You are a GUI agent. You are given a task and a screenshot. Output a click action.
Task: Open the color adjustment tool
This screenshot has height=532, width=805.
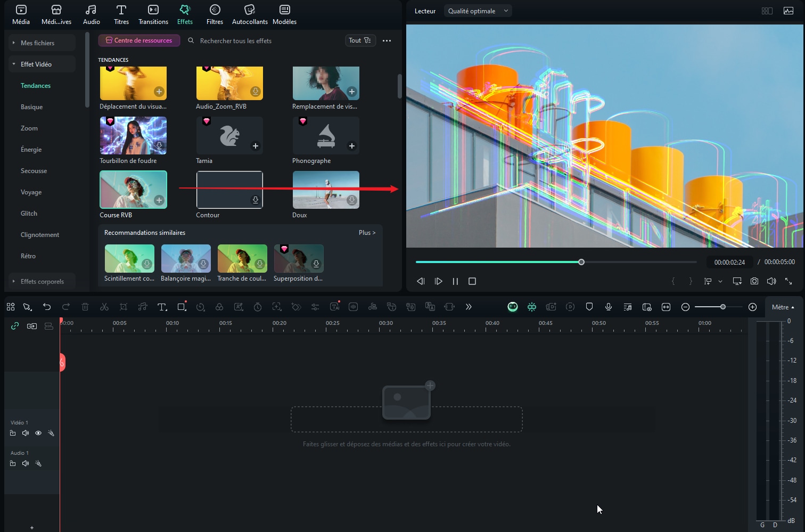pyautogui.click(x=219, y=307)
